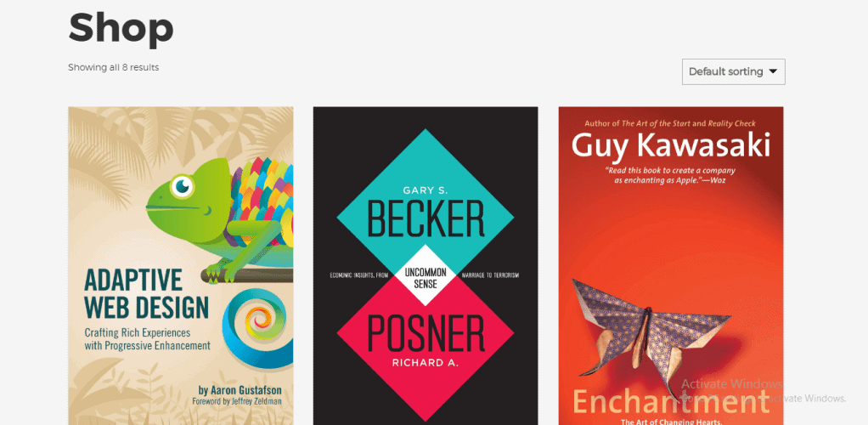This screenshot has height=425, width=868.
Task: Click the arrow beside Default sorting
Action: pos(774,71)
